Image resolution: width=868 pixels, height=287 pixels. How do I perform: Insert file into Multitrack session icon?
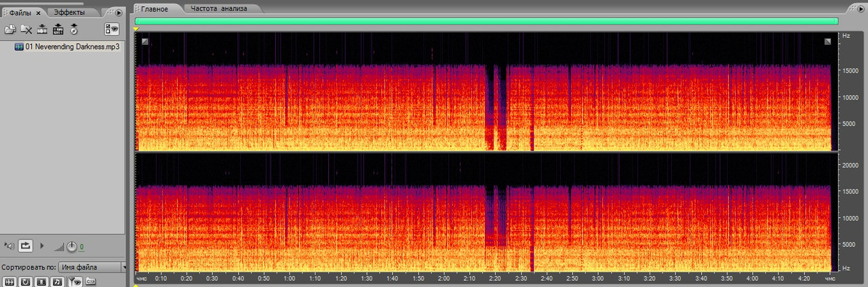58,29
